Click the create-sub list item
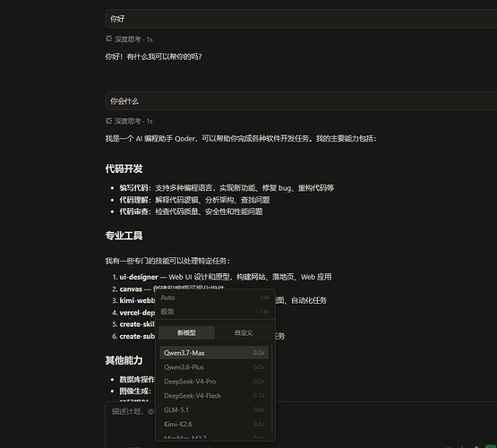The image size is (497, 448). point(133,336)
